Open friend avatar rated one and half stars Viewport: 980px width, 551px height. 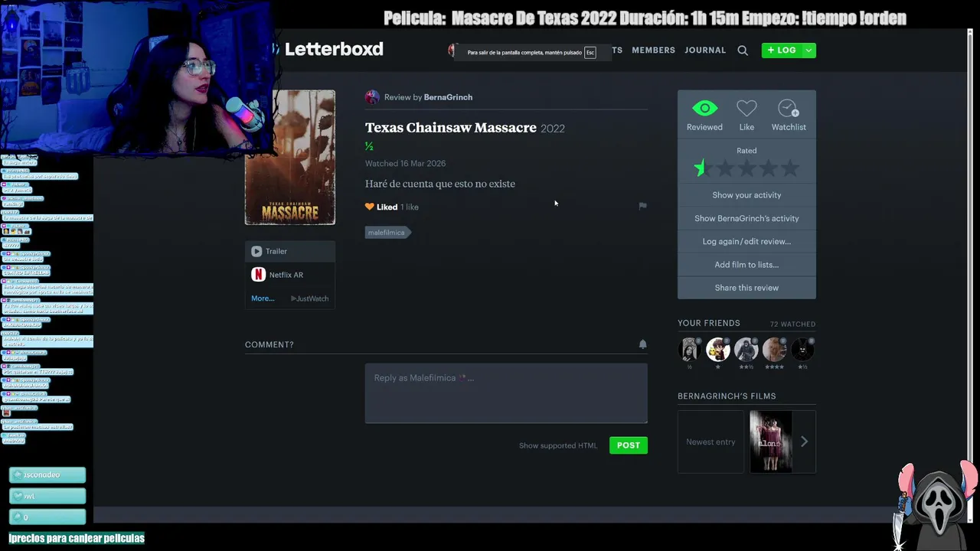pyautogui.click(x=802, y=350)
